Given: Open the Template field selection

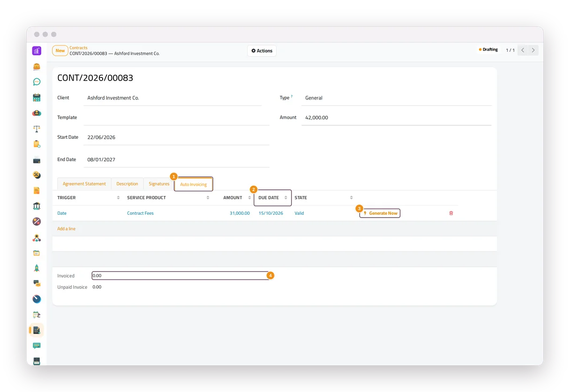Looking at the screenshot, I should pyautogui.click(x=176, y=118).
